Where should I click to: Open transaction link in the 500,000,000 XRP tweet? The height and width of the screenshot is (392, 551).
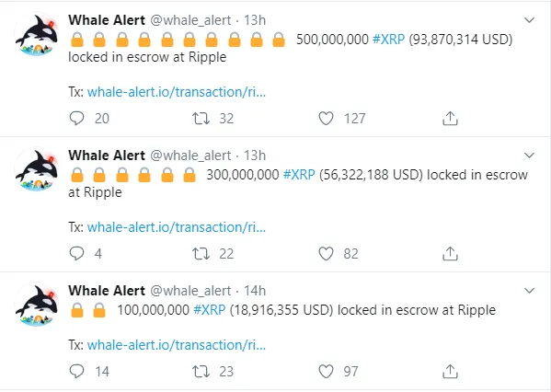(x=177, y=92)
